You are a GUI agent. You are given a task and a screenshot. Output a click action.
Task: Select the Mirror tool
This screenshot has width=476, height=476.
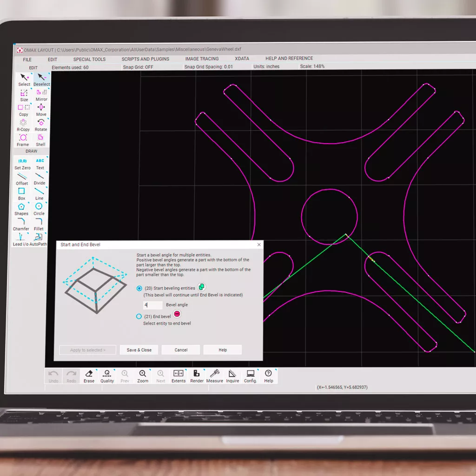pyautogui.click(x=41, y=94)
